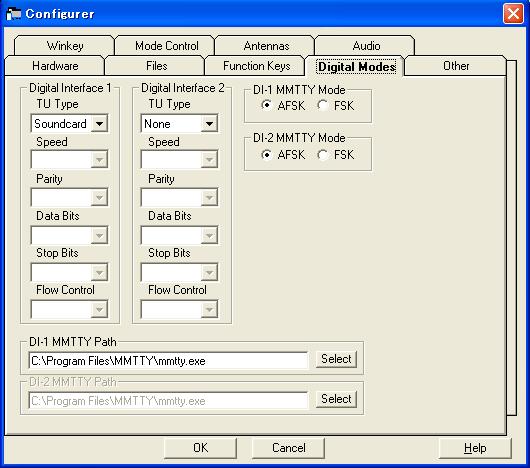The height and width of the screenshot is (468, 530).
Task: Choose FSK for DI-2 MMTTY Mode
Action: [336, 155]
